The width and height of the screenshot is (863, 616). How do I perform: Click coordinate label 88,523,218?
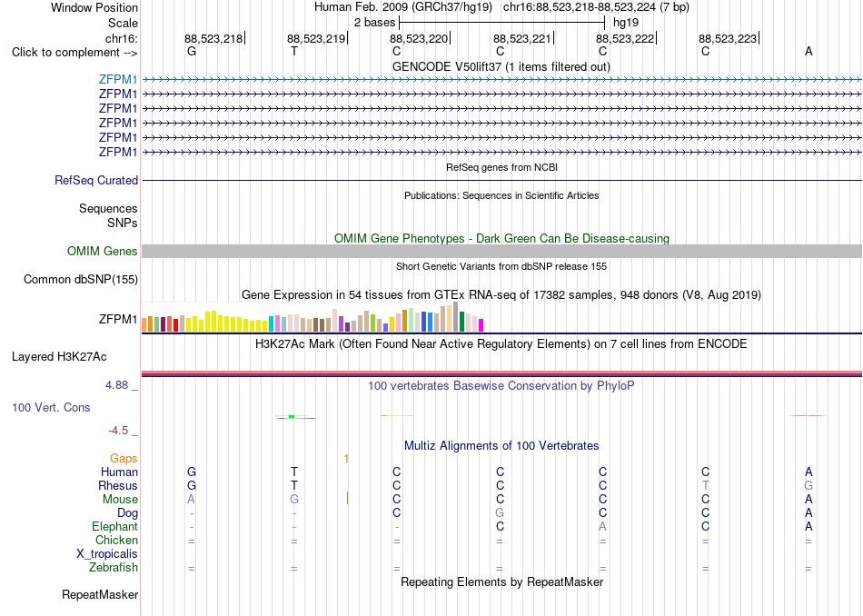point(213,38)
